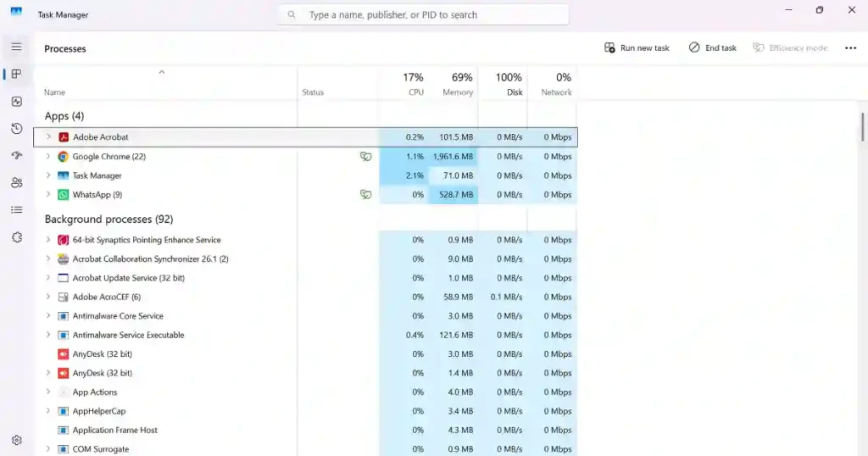Expand the WhatsApp (9) process group

tap(48, 195)
